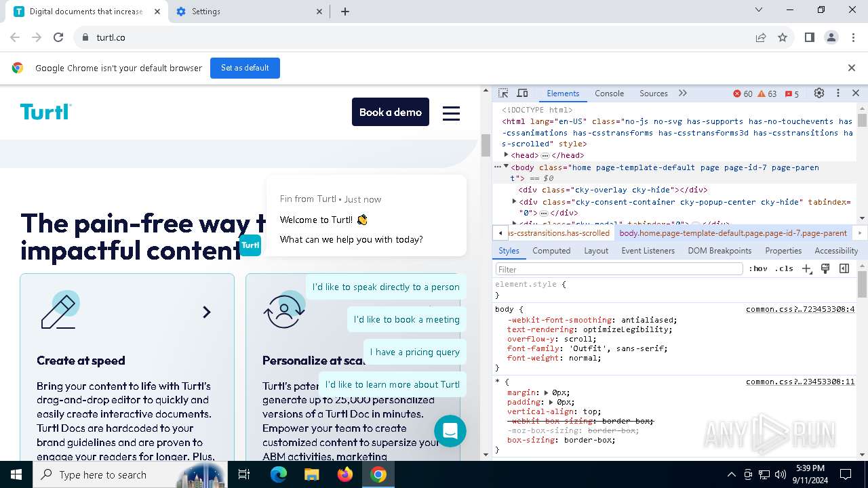The height and width of the screenshot is (488, 868).
Task: Toggle the :hov element state panel
Action: click(758, 269)
